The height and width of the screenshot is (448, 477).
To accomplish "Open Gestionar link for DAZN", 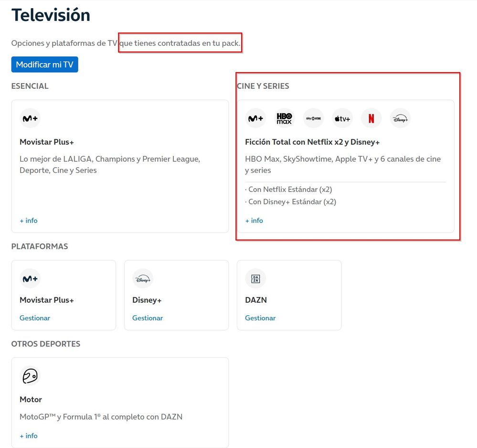I will point(260,318).
